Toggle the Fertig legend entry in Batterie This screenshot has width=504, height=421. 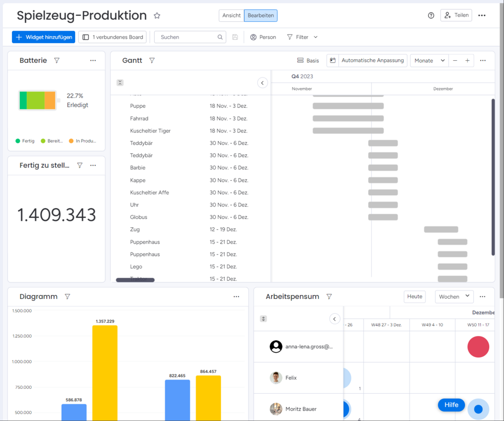pyautogui.click(x=25, y=141)
